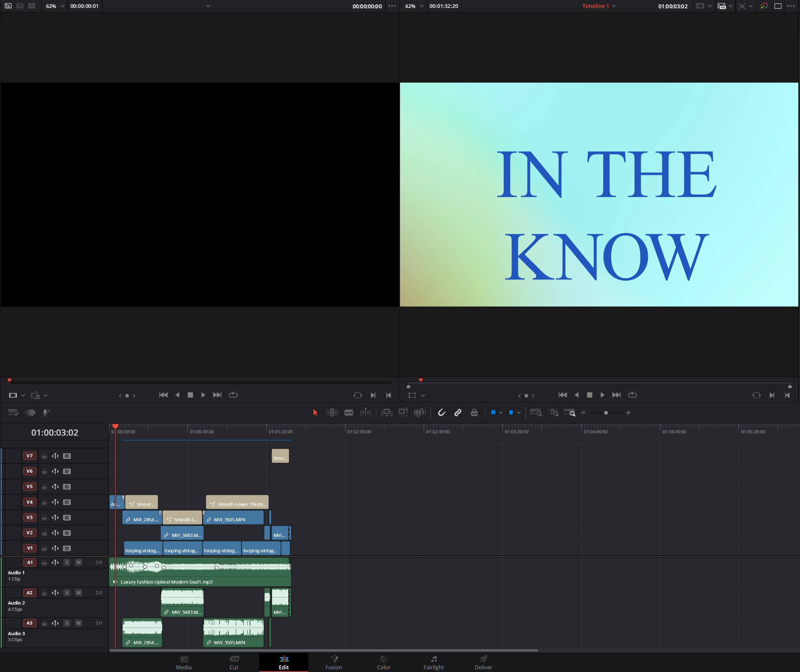Go to last frame in source viewer
The height and width of the screenshot is (672, 800).
217,395
